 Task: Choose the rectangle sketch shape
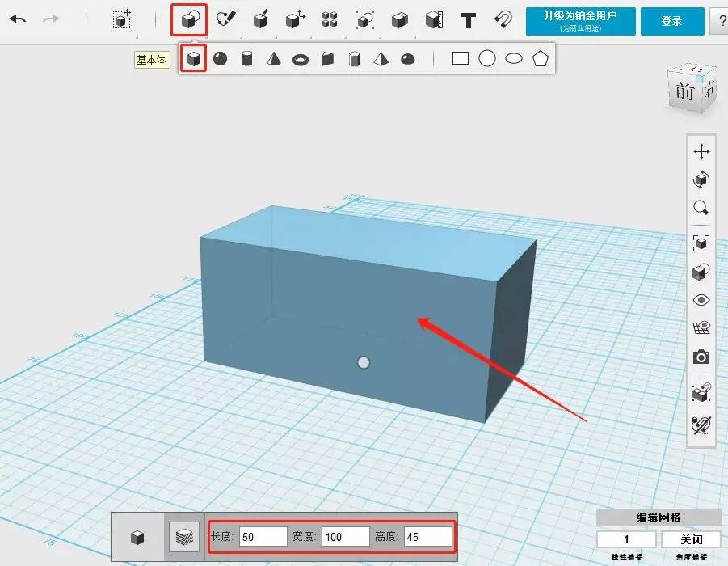[x=461, y=59]
